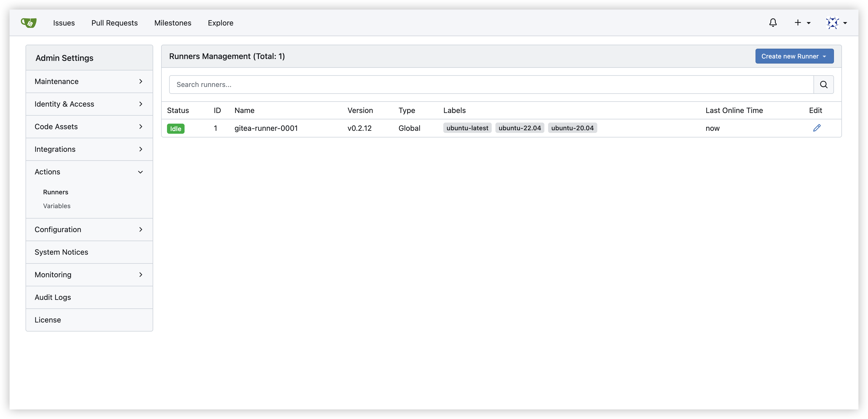Viewport: 868px width, 419px height.
Task: Go to the Explore page
Action: pyautogui.click(x=220, y=23)
